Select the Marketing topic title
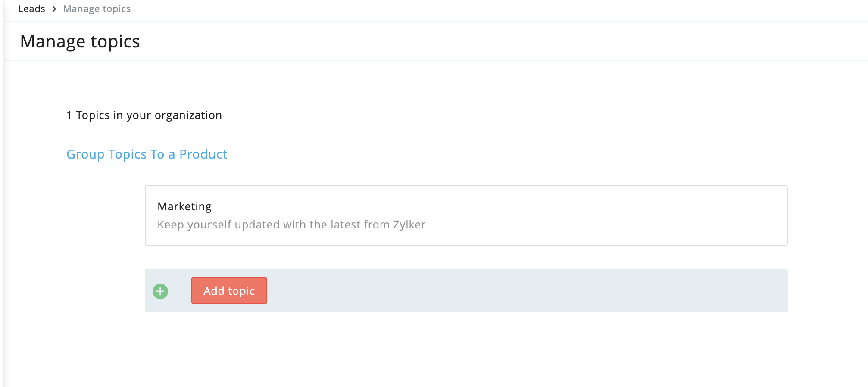Viewport: 868px width, 387px height. 184,206
